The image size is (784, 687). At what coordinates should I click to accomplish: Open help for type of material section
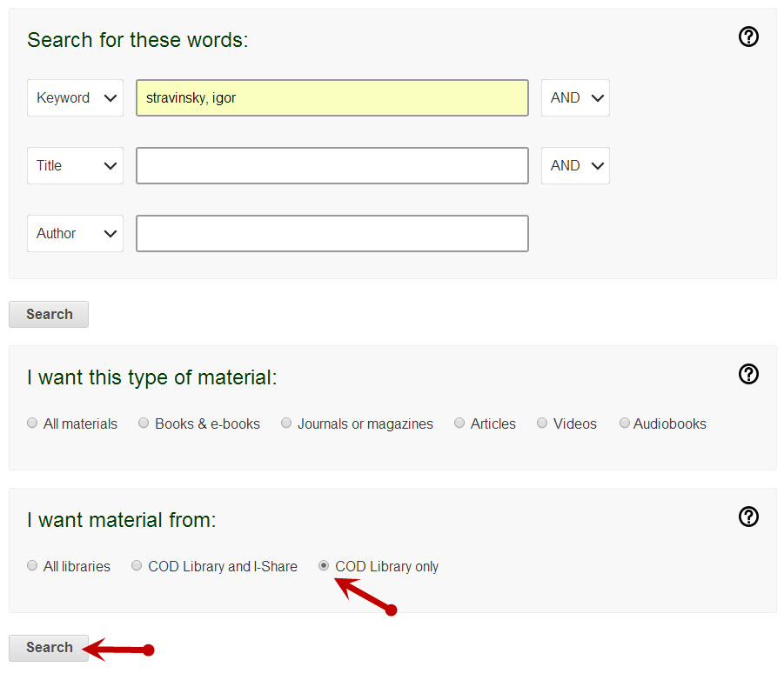point(748,374)
